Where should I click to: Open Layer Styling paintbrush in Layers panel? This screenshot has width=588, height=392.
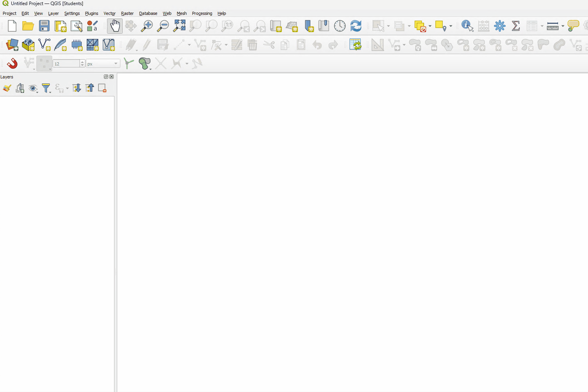click(x=7, y=88)
